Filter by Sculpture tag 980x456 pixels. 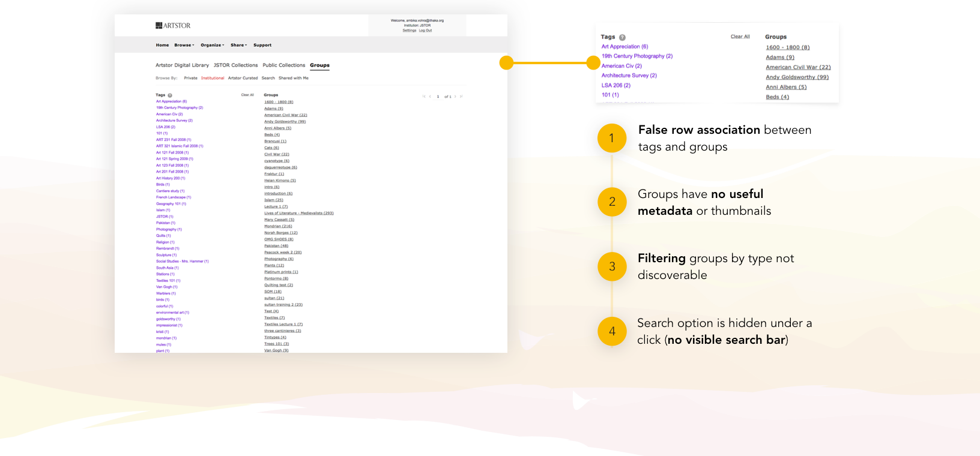pos(166,255)
